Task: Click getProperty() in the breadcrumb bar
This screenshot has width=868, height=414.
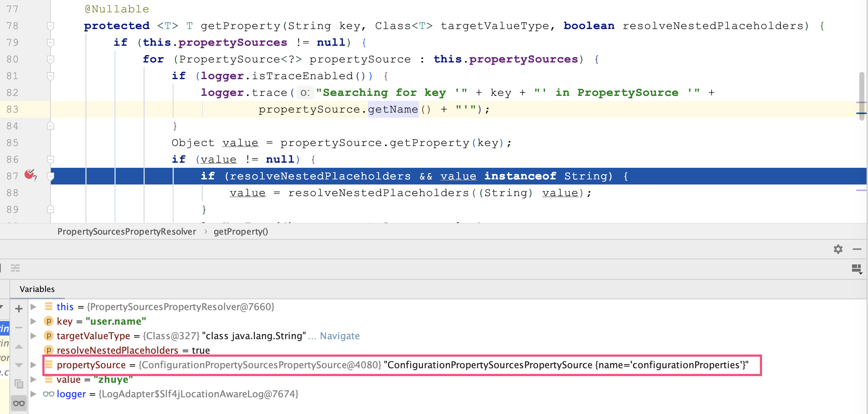Action: (241, 232)
